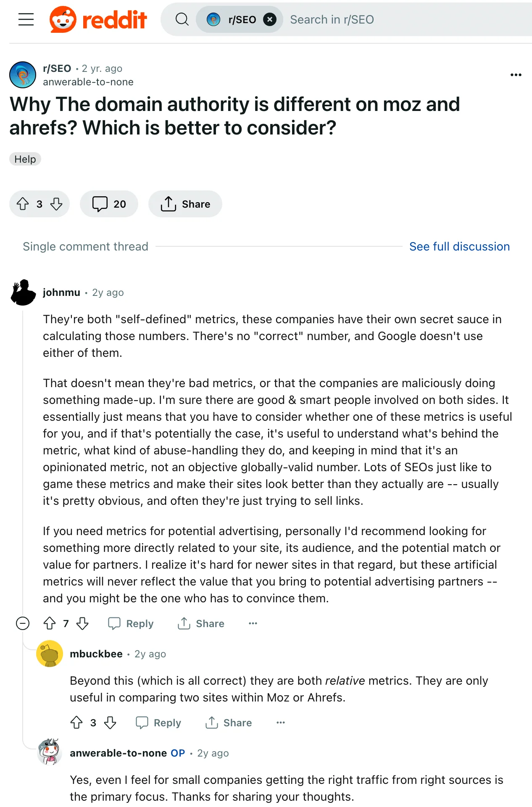View johnmu's profile
Screen dimensions: 532x807
pos(61,292)
